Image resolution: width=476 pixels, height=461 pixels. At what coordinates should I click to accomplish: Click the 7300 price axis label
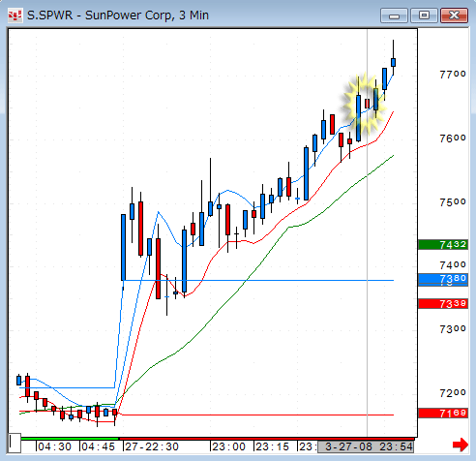453,329
